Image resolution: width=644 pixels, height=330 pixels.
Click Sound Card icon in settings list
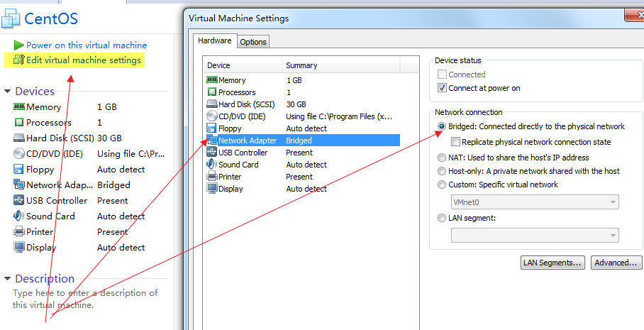(212, 165)
